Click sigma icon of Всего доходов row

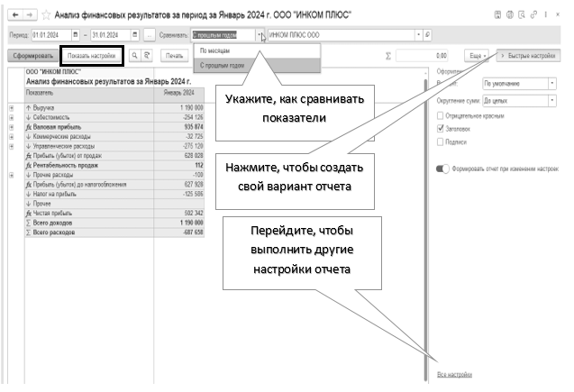pyautogui.click(x=29, y=223)
